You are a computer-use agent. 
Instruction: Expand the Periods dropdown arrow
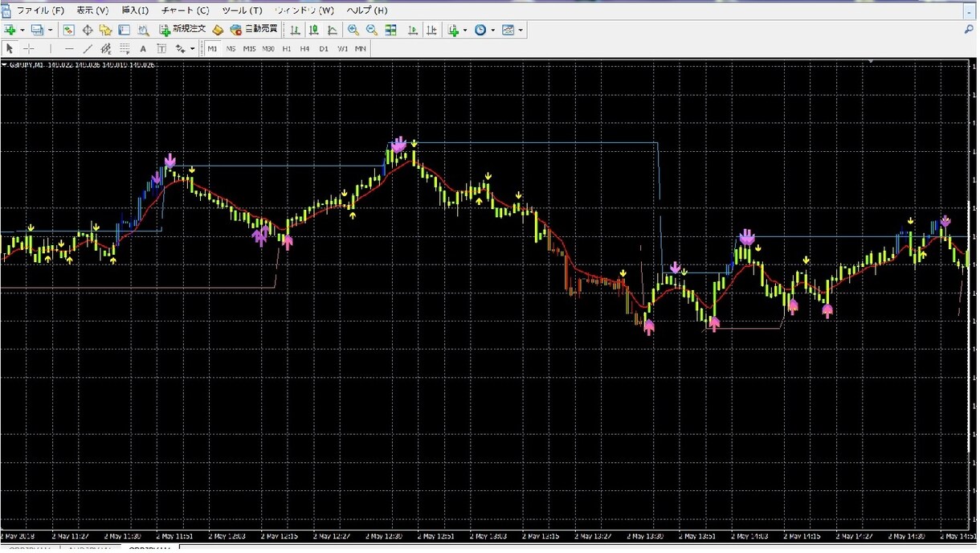[492, 30]
